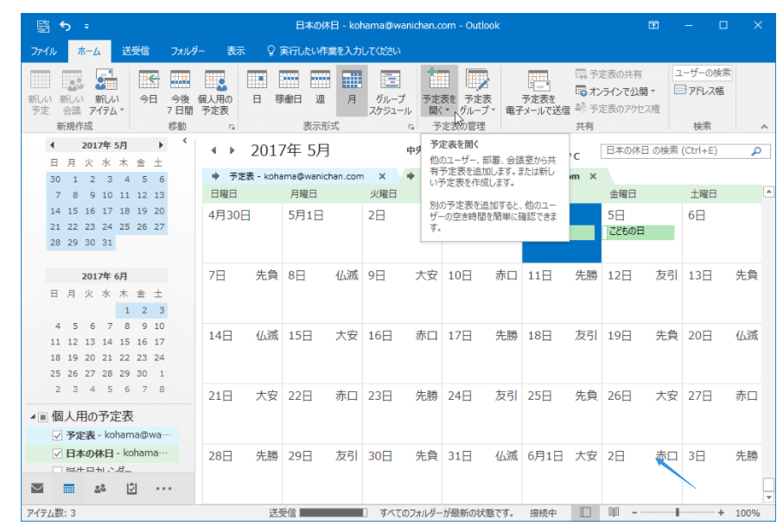The width and height of the screenshot is (777, 532).
Task: Open the personal calendar (個人用の予定表) button
Action: 215,92
